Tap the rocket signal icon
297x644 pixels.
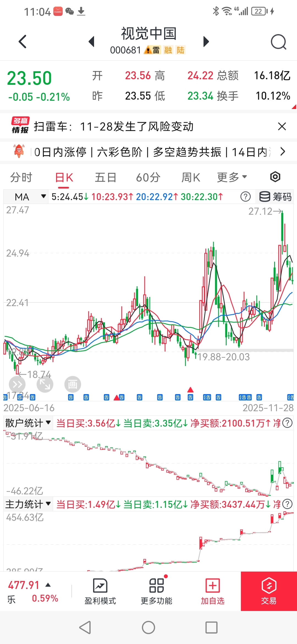[19, 151]
